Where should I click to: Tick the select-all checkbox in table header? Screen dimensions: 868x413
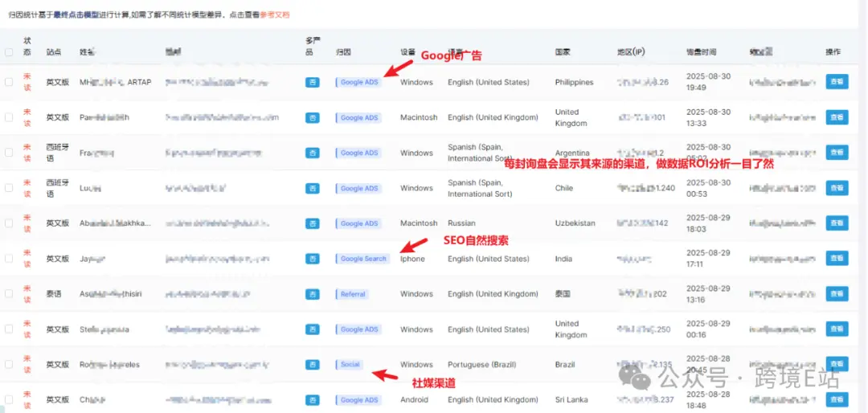click(x=8, y=52)
